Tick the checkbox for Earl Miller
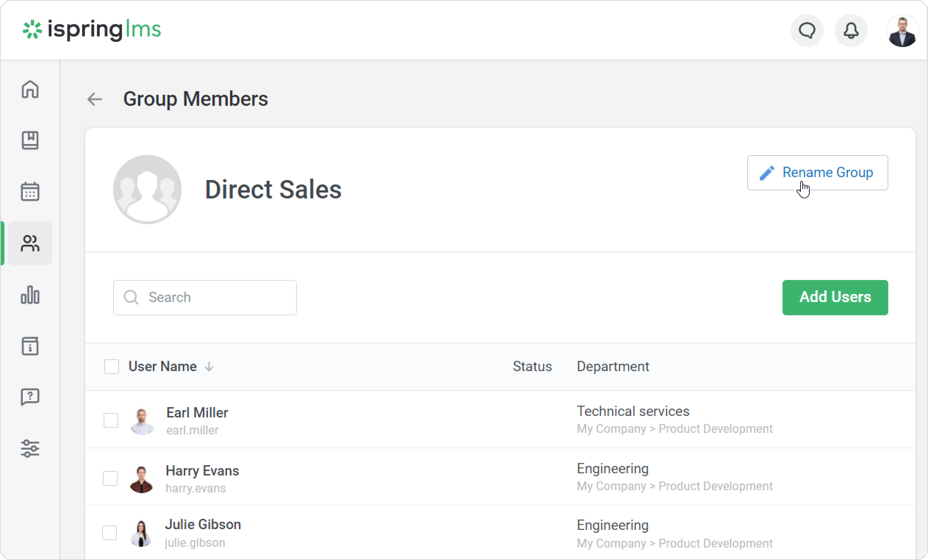The width and height of the screenshot is (928, 560). (x=111, y=420)
